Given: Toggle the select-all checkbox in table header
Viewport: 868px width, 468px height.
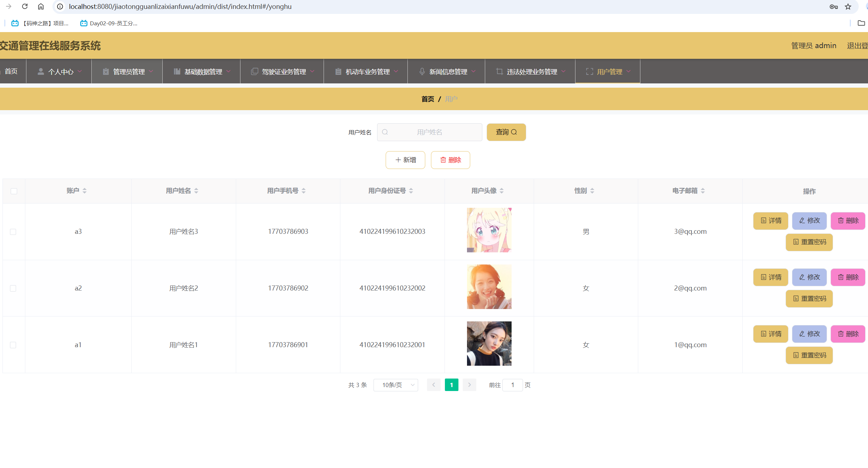Looking at the screenshot, I should [14, 191].
